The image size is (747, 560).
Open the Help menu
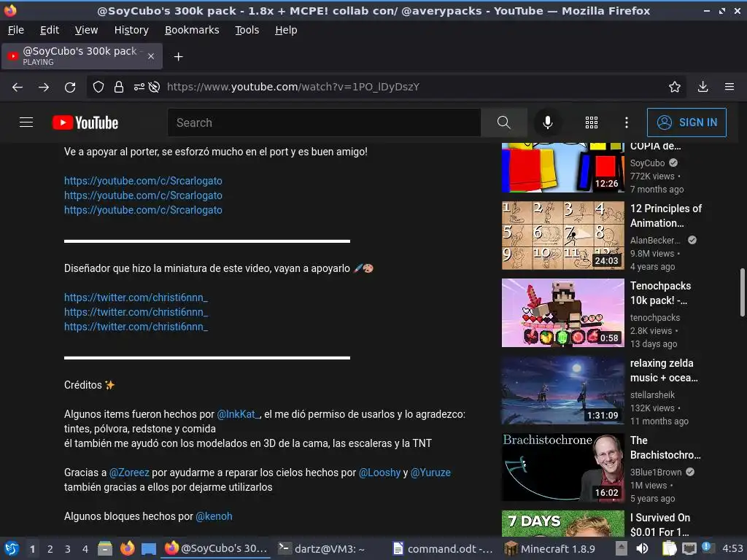coord(286,30)
